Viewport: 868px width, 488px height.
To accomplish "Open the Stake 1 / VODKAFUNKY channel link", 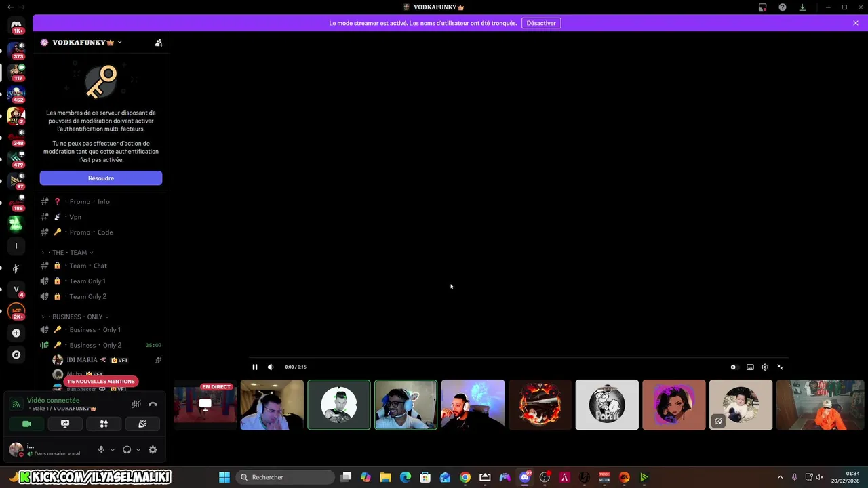I will click(x=64, y=409).
